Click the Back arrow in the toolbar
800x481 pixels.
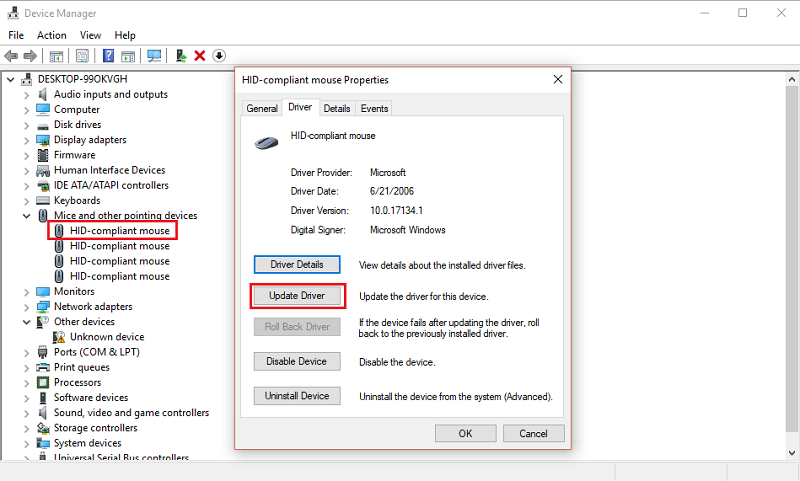pyautogui.click(x=11, y=56)
